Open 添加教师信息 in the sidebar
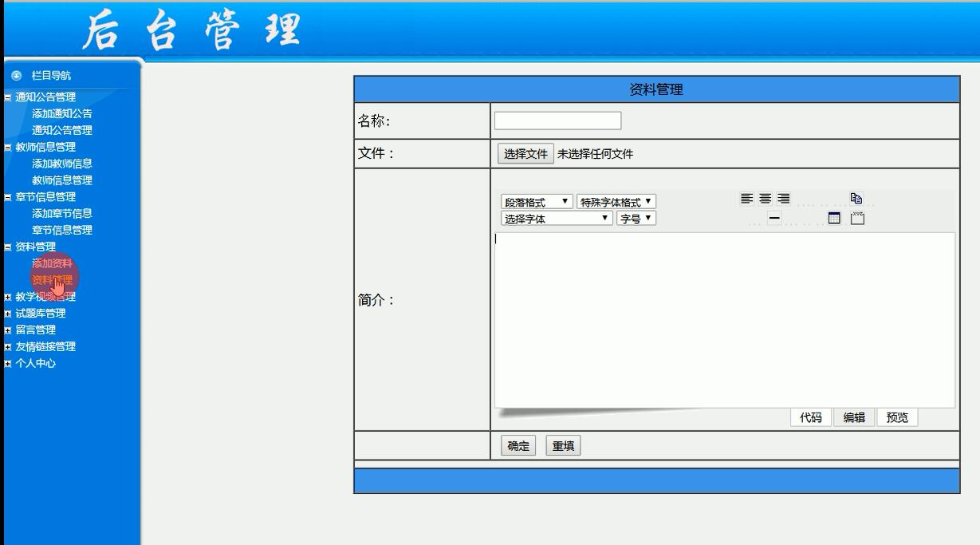 point(62,164)
